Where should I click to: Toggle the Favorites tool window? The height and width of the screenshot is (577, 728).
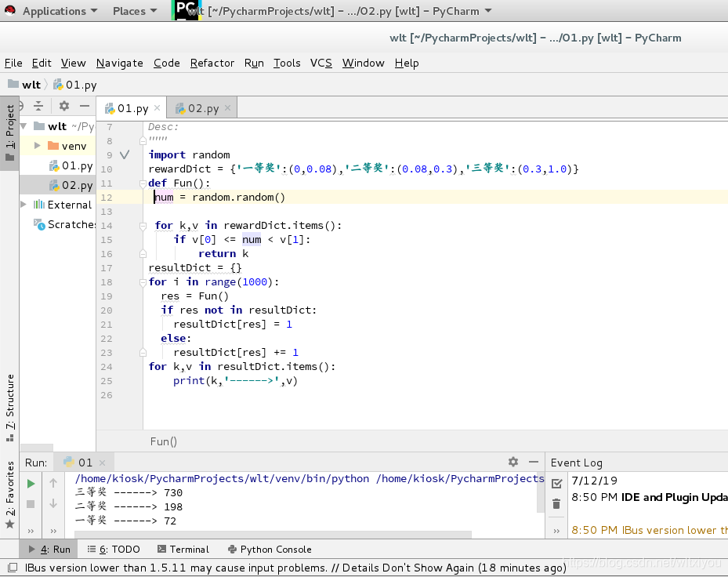point(9,495)
